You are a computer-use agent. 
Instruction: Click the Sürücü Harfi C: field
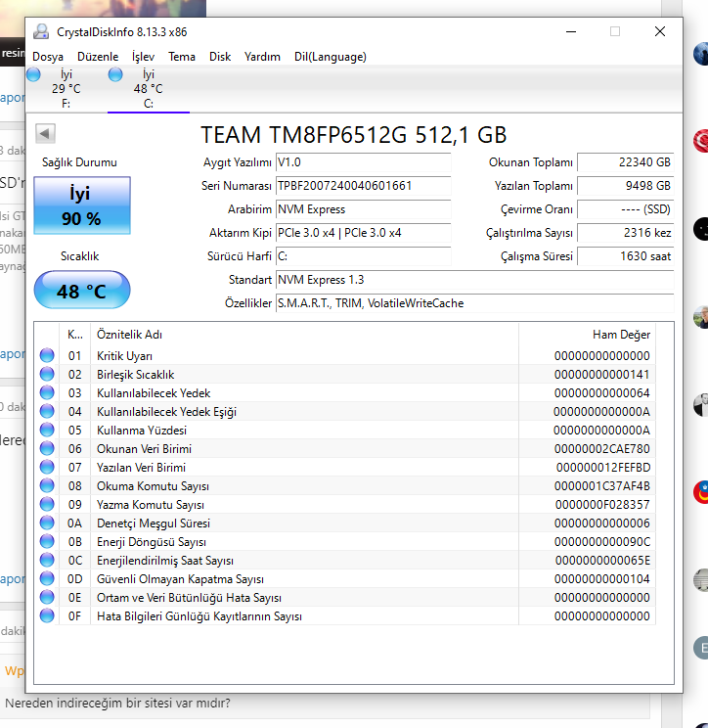click(363, 256)
